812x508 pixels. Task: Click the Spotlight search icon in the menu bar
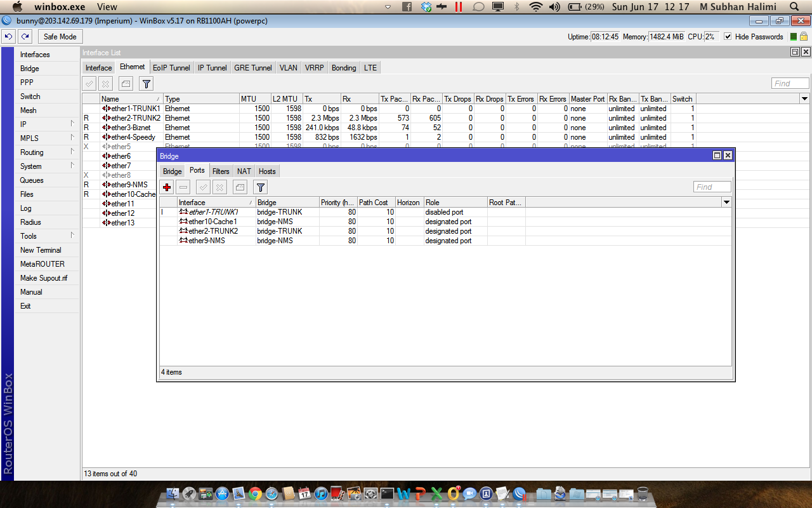click(794, 7)
